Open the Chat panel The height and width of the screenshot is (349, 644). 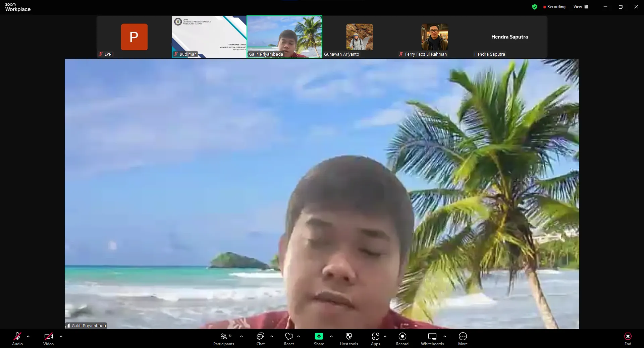(x=260, y=339)
